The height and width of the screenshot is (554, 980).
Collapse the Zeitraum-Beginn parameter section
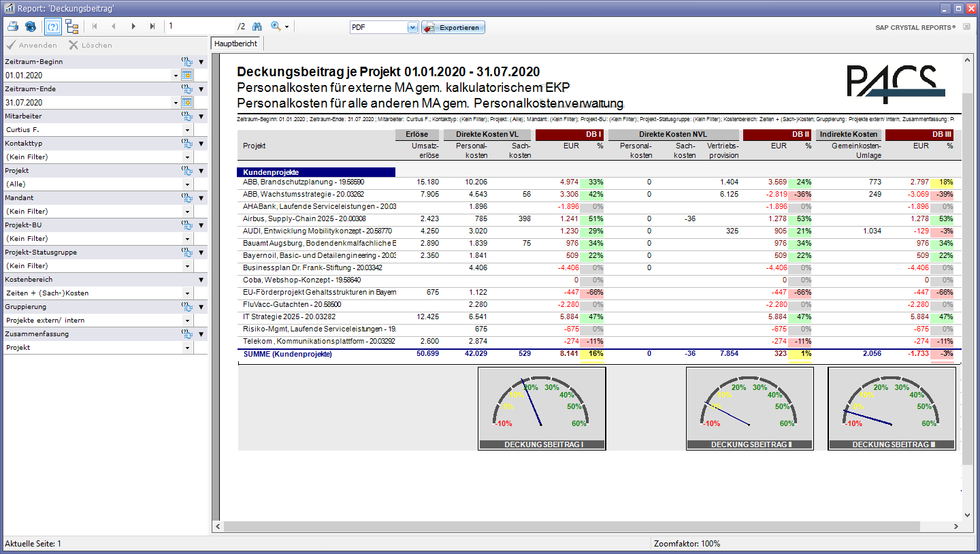tap(201, 62)
